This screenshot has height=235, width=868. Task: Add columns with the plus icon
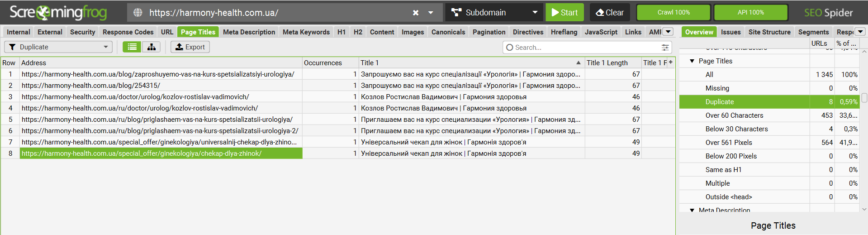pyautogui.click(x=671, y=62)
